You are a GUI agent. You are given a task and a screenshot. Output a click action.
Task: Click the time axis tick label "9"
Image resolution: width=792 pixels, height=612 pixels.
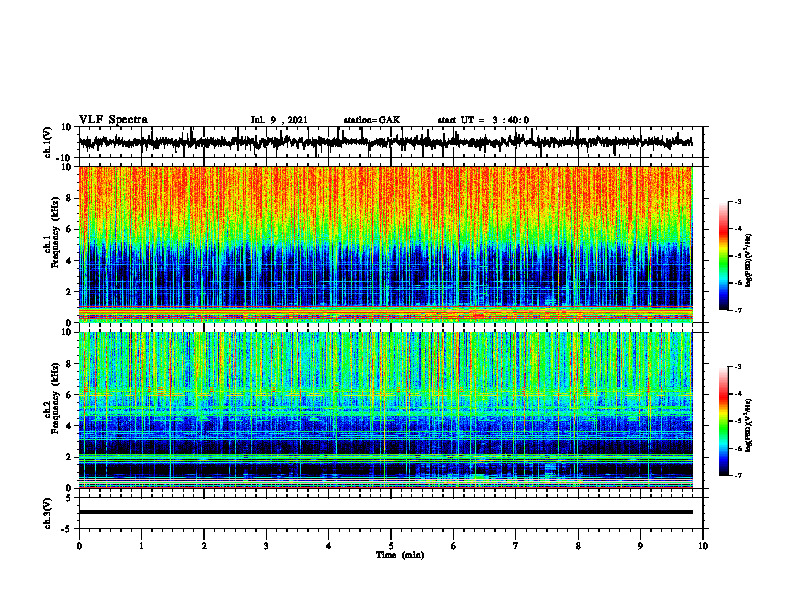pyautogui.click(x=640, y=546)
